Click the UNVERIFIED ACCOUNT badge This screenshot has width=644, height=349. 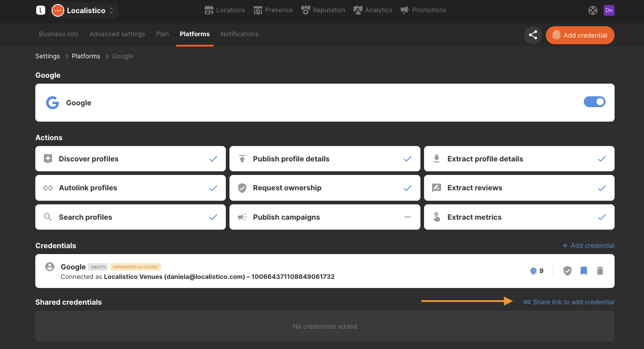click(x=136, y=267)
